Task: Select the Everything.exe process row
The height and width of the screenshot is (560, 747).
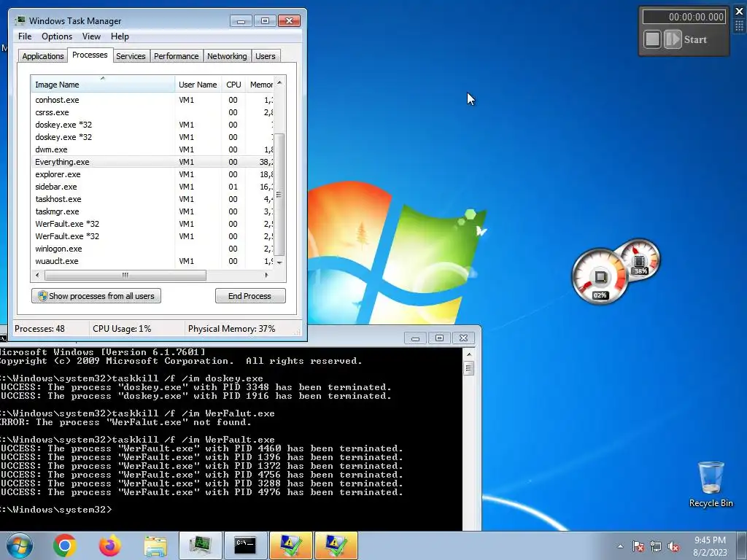Action: point(152,162)
